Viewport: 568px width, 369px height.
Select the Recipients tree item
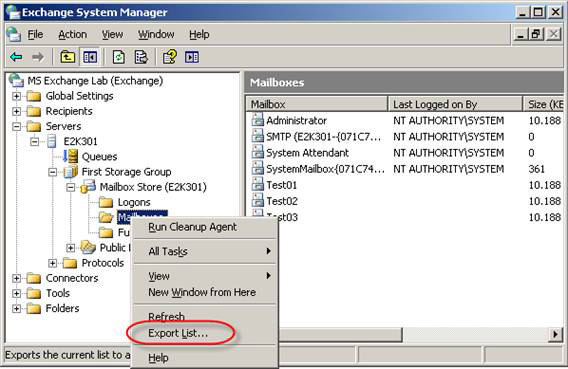pyautogui.click(x=69, y=111)
